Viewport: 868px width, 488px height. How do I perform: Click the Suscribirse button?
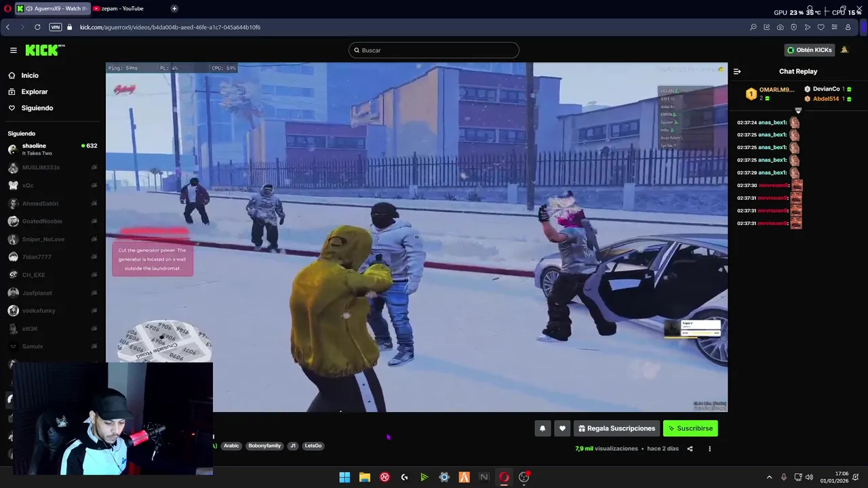(x=690, y=428)
